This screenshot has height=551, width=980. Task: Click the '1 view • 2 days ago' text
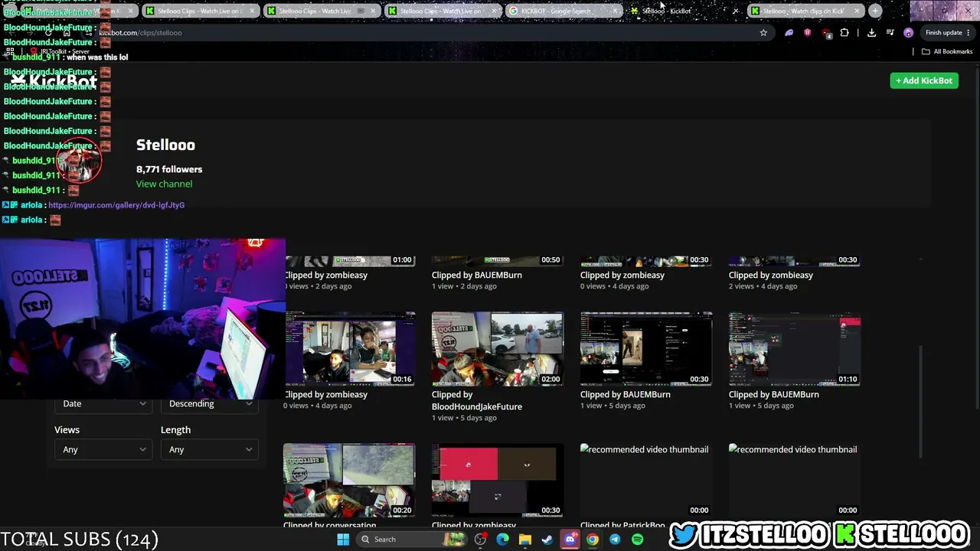[x=464, y=286]
